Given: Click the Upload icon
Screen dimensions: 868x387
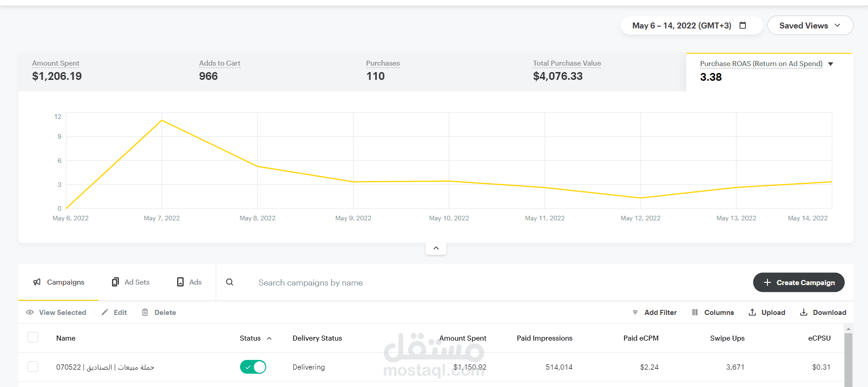Looking at the screenshot, I should coord(752,312).
